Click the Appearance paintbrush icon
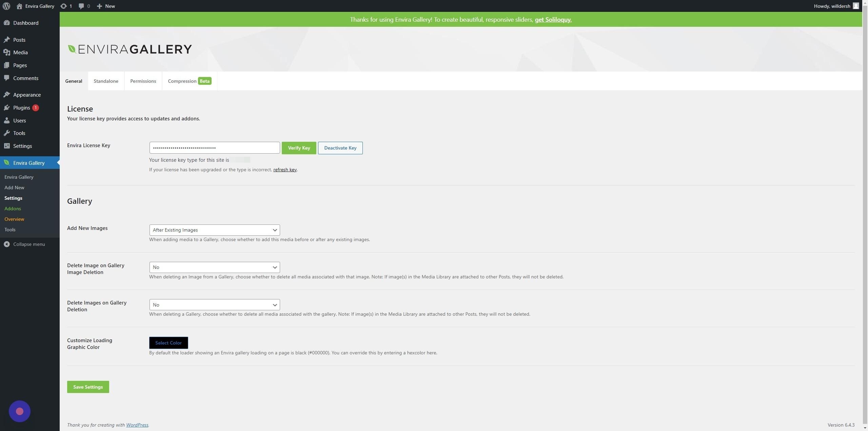Viewport: 868px width, 431px height. (x=7, y=95)
